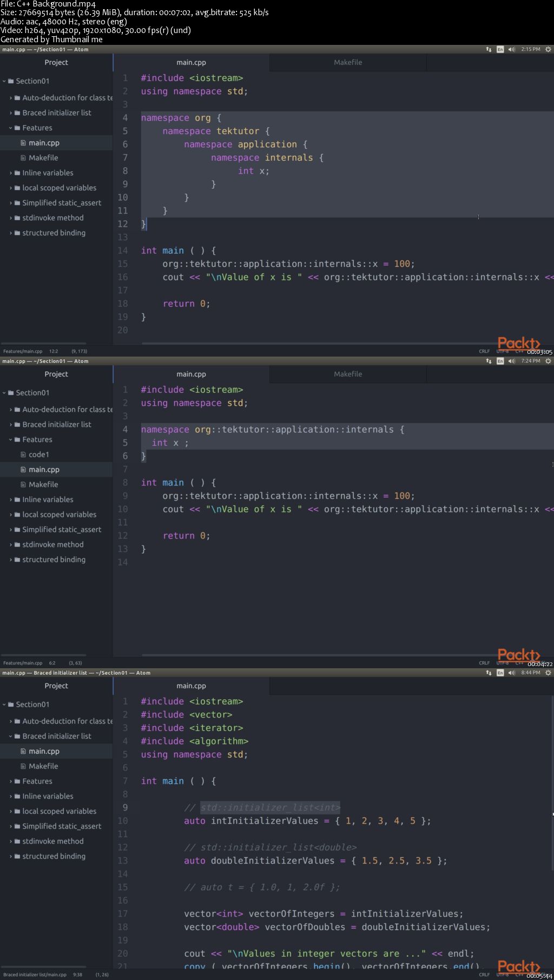This screenshot has height=980, width=554.
Task: Expand Braced initializer list in 2:15 PM window
Action: point(11,113)
